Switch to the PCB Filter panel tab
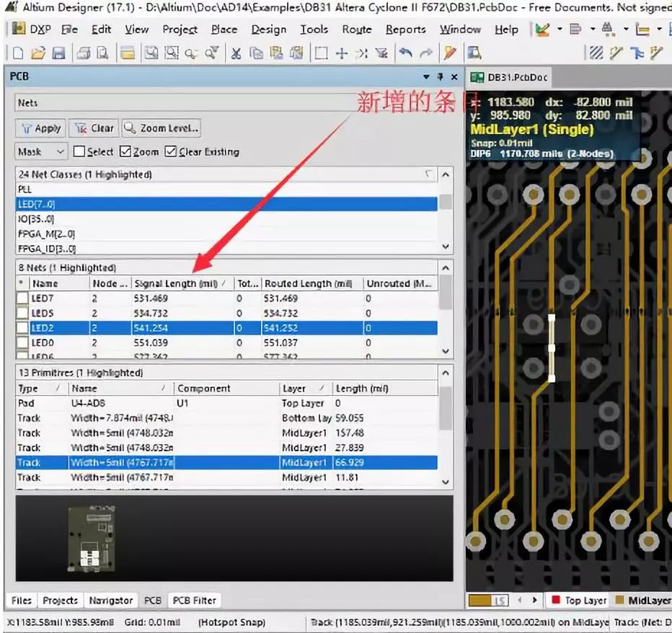The width and height of the screenshot is (672, 633). coord(194,601)
